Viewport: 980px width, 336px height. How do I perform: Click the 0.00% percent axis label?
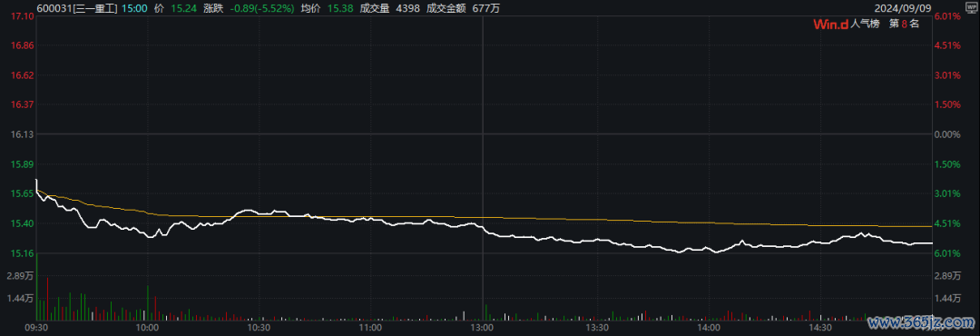click(946, 134)
